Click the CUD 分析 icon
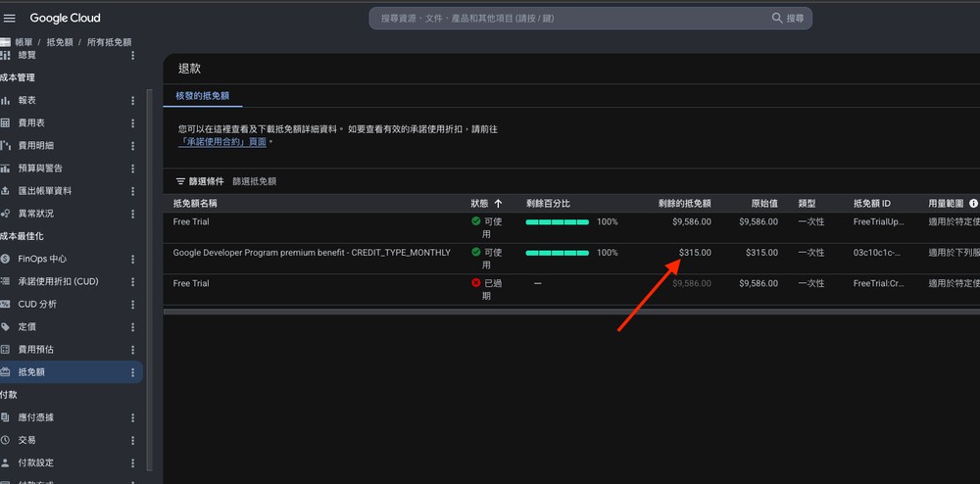Image resolution: width=980 pixels, height=484 pixels. point(5,304)
